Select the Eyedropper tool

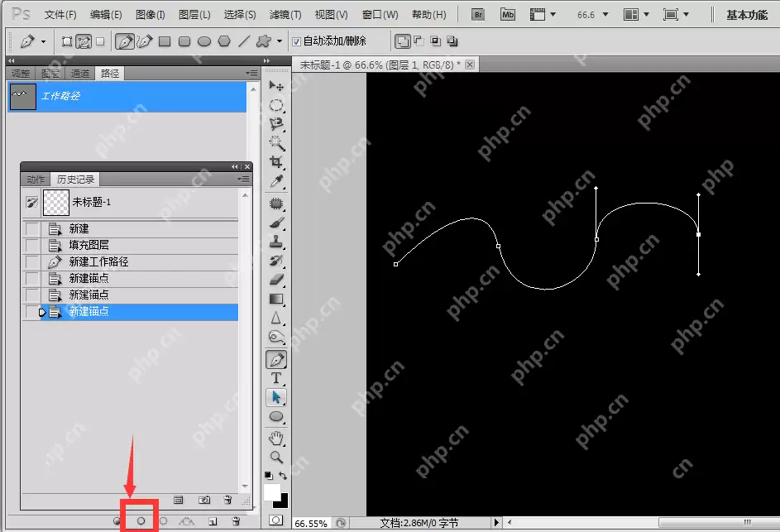click(276, 180)
